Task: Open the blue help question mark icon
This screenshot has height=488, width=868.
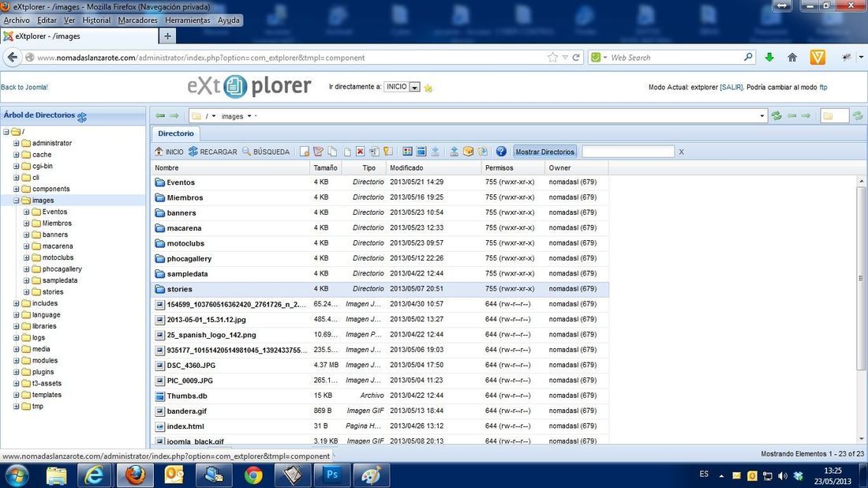Action: coord(501,152)
